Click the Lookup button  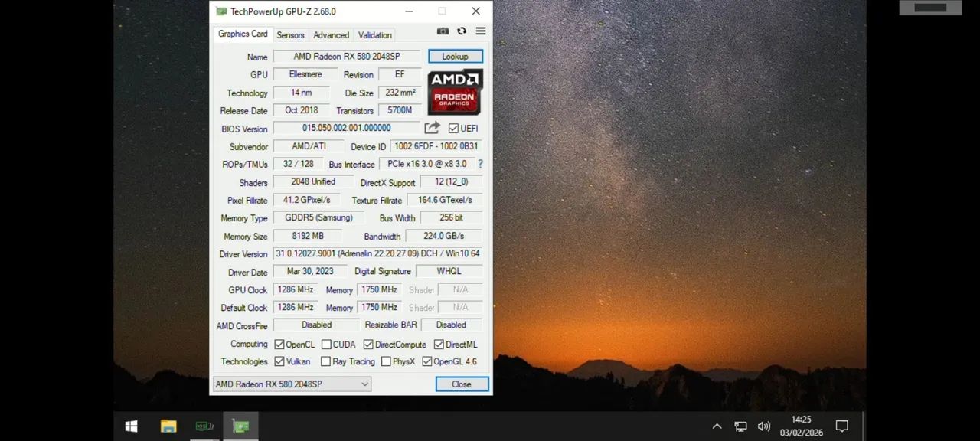click(x=456, y=57)
